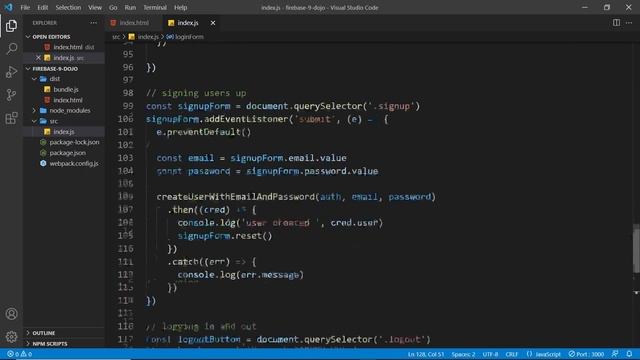The width and height of the screenshot is (640, 360).
Task: Open the Search view in activity bar
Action: [x=11, y=49]
